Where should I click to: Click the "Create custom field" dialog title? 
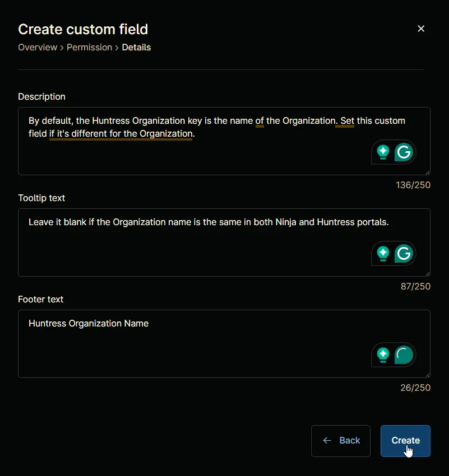[83, 30]
